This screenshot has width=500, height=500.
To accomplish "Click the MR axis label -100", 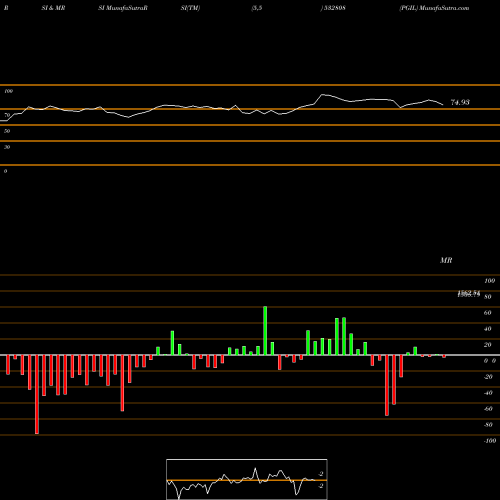I will tap(490, 441).
